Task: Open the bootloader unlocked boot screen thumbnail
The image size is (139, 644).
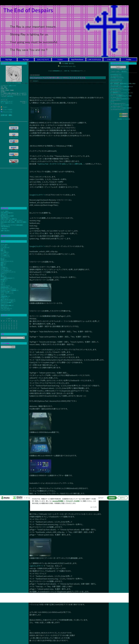Action: [x=40, y=547]
